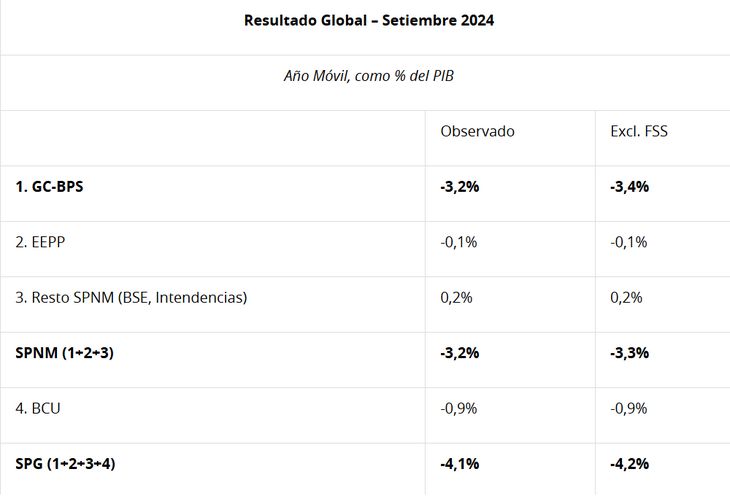The width and height of the screenshot is (730, 496).
Task: Click the '1. GC-BPS' row label
Action: pos(49,186)
